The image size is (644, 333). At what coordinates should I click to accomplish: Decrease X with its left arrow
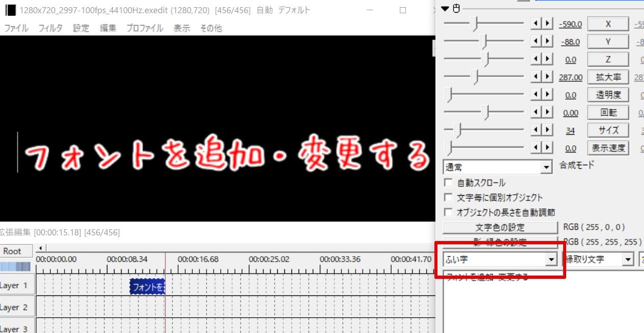[x=536, y=23]
